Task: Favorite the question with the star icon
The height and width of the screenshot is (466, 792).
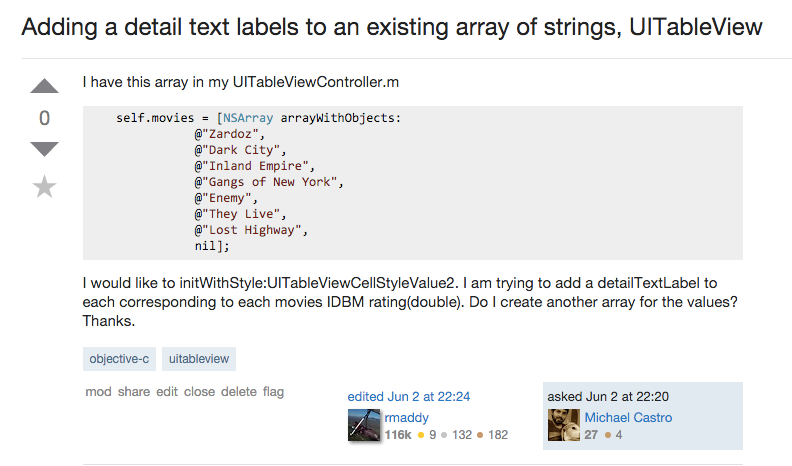Action: (x=44, y=187)
